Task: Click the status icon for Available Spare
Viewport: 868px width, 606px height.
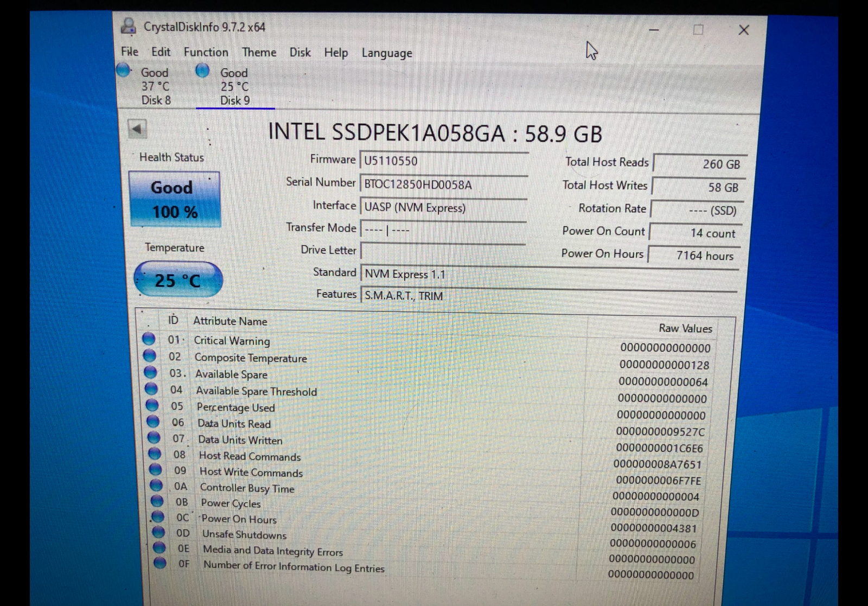Action: tap(150, 372)
